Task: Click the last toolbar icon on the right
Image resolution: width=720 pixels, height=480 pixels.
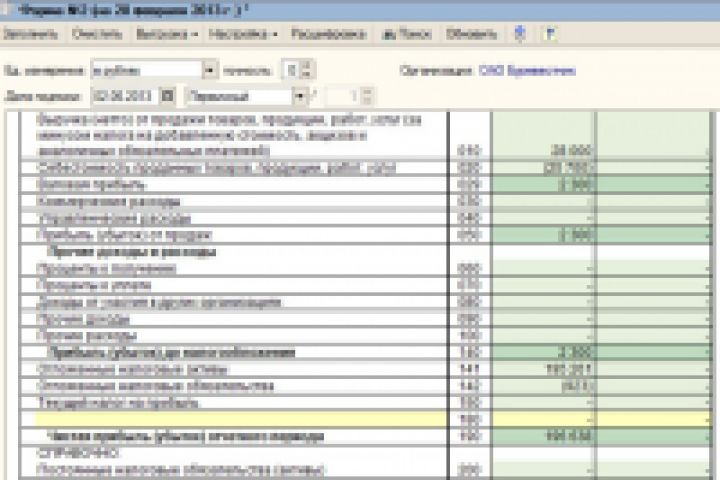Action: point(550,34)
